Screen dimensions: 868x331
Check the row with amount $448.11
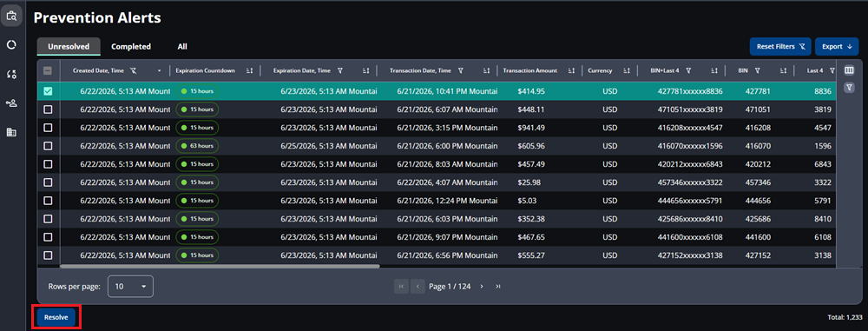[x=48, y=109]
